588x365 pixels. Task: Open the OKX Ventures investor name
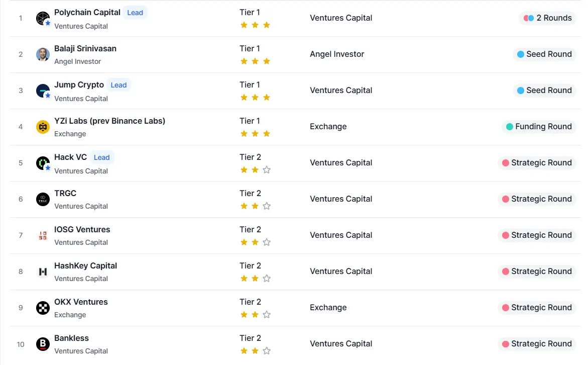point(81,302)
